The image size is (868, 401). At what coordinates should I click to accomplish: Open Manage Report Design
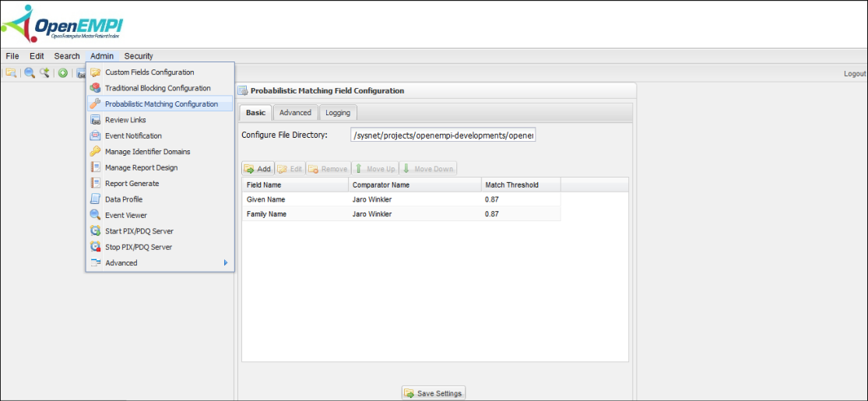coord(160,167)
